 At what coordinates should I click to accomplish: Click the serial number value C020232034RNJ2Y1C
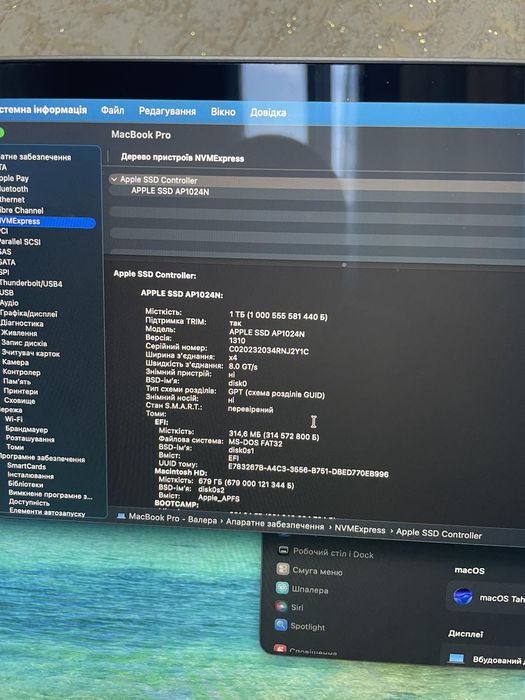click(268, 351)
